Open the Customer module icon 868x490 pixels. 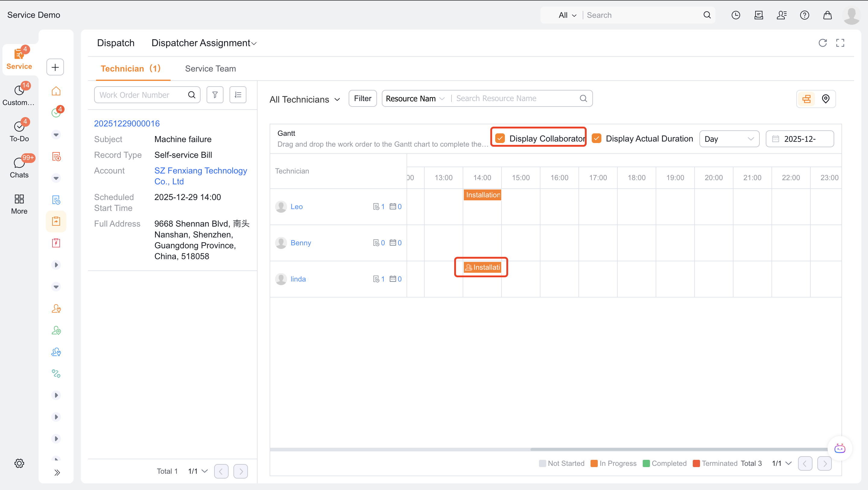point(19,90)
